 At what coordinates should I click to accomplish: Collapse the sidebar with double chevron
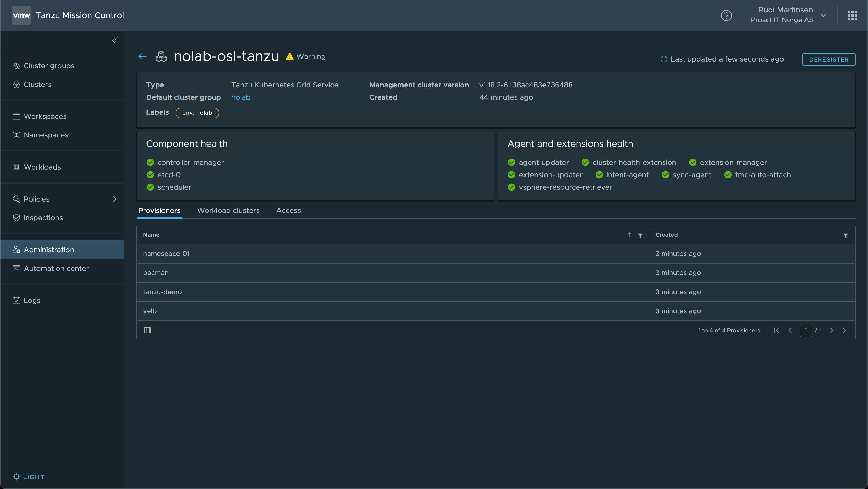[115, 40]
